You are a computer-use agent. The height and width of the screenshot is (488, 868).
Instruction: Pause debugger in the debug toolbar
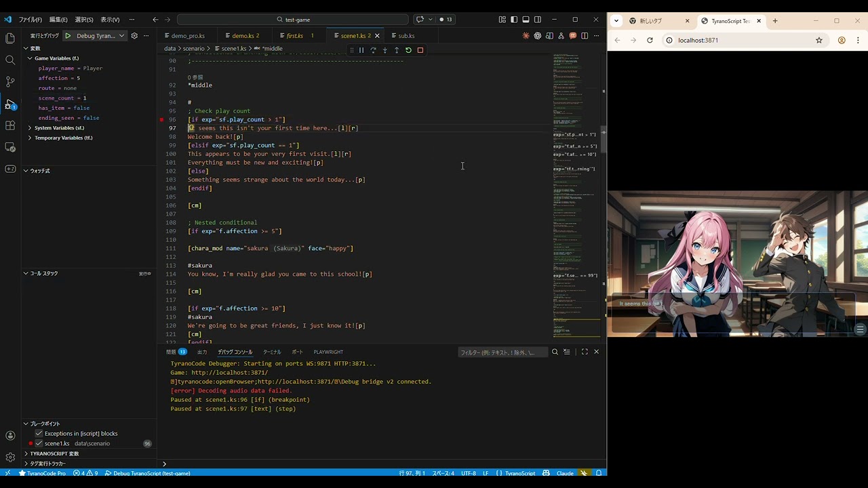click(361, 50)
